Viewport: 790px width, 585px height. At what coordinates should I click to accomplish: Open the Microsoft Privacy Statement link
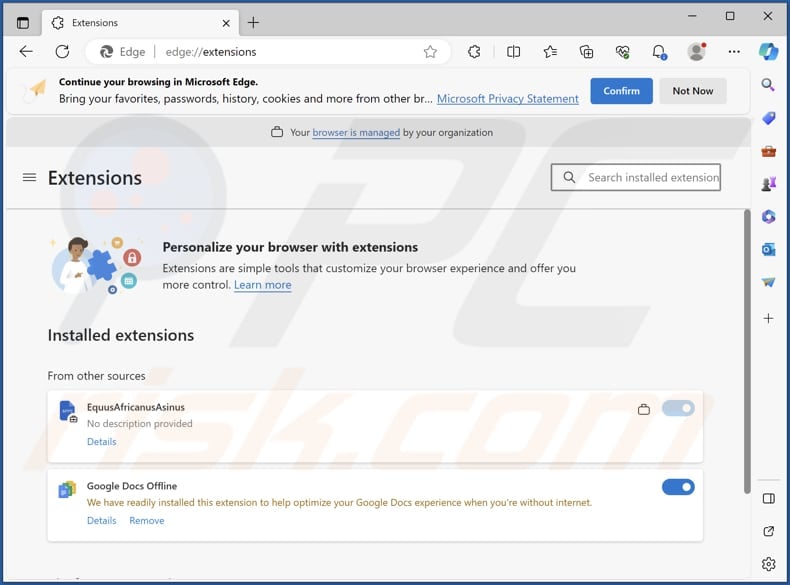tap(507, 99)
